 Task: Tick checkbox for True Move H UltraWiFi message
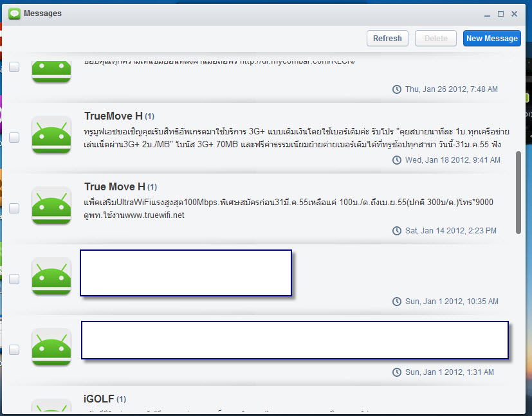click(x=14, y=208)
